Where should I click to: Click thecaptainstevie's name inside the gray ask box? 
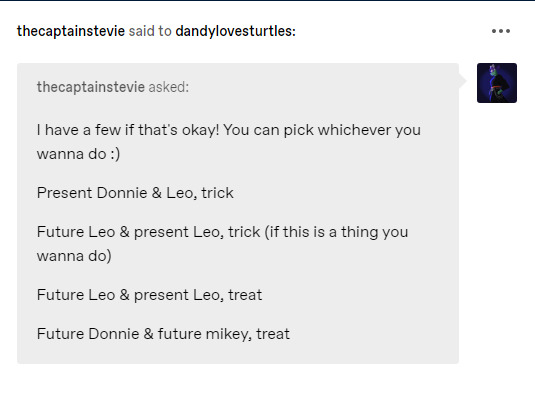point(91,87)
